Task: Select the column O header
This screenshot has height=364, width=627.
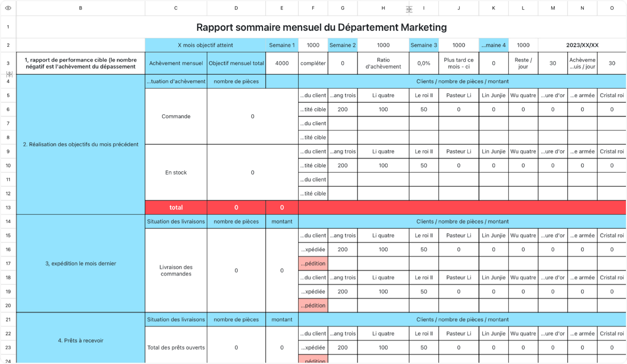Action: 612,8
